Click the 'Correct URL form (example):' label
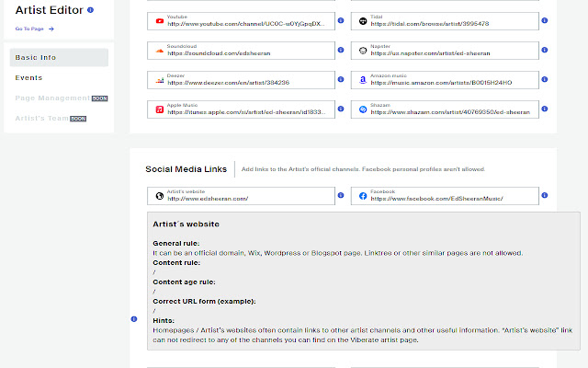This screenshot has height=368, width=588. click(204, 302)
